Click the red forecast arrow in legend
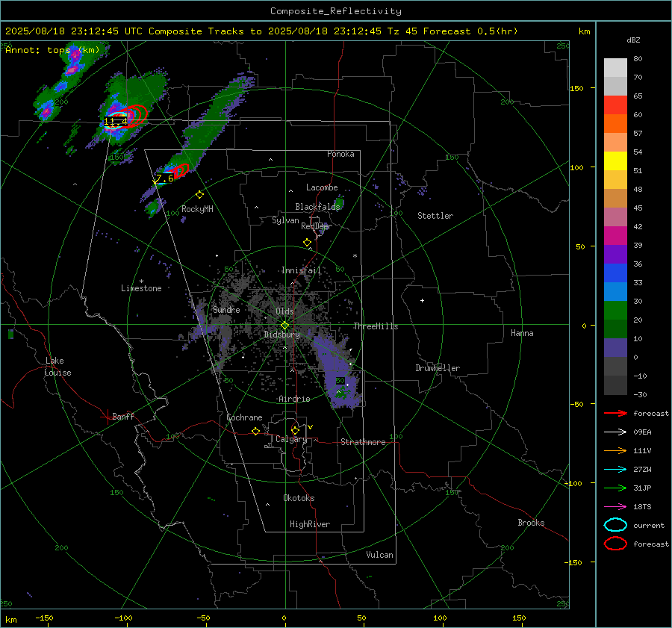 click(x=615, y=413)
